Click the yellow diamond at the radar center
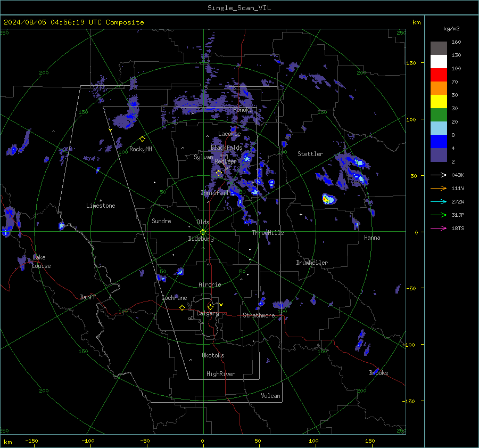This screenshot has width=479, height=448. 203,232
